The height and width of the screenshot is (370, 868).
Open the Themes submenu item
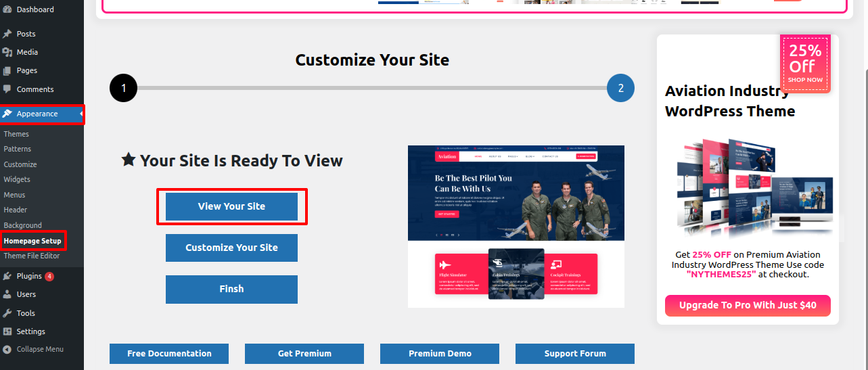[x=16, y=134]
